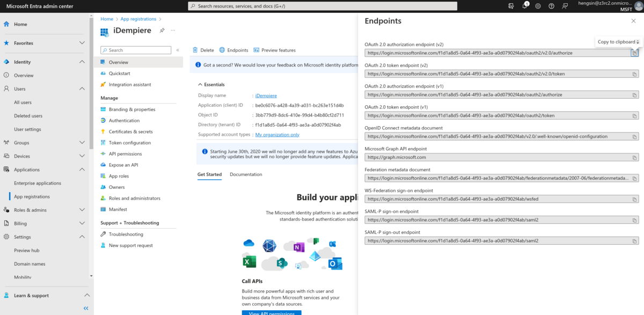Open Entra notifications bell

tap(524, 6)
